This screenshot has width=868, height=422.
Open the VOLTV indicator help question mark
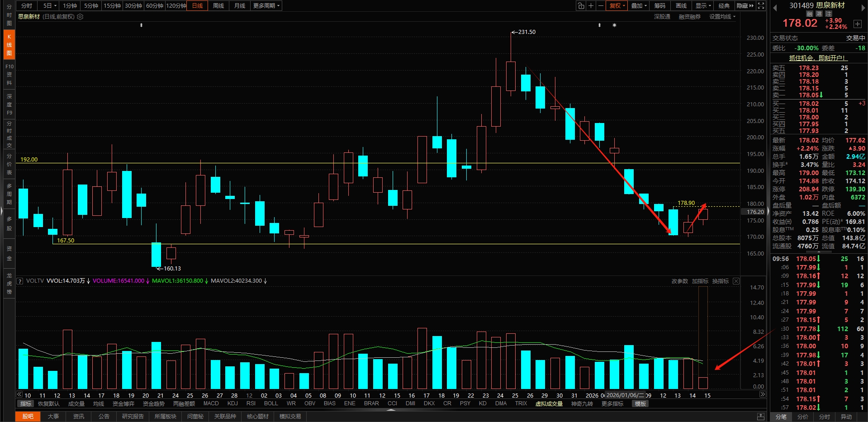click(20, 281)
